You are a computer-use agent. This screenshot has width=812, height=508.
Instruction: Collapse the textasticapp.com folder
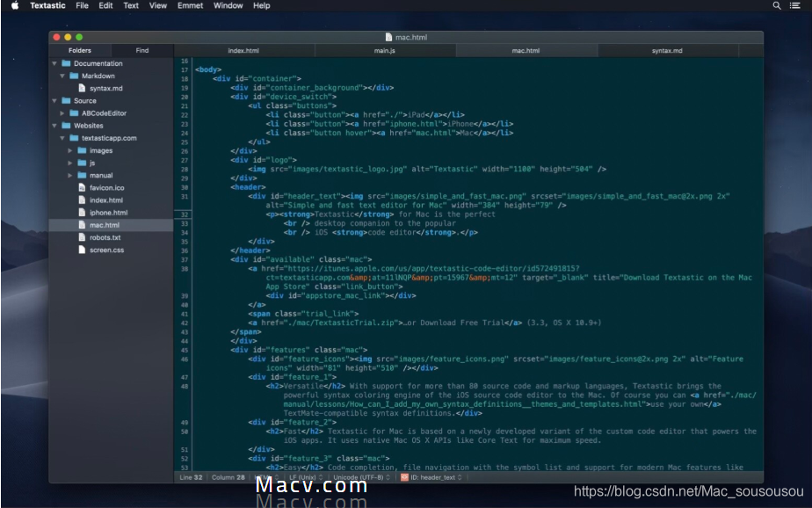pos(62,138)
